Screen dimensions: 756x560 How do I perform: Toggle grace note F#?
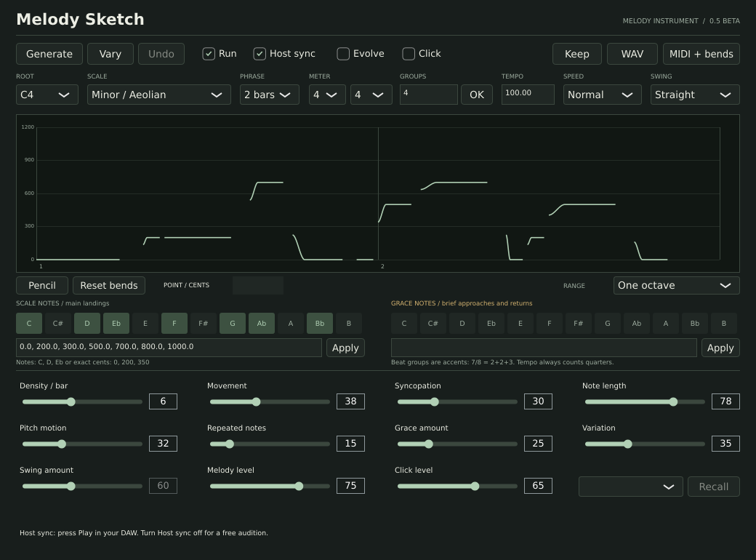tap(579, 323)
